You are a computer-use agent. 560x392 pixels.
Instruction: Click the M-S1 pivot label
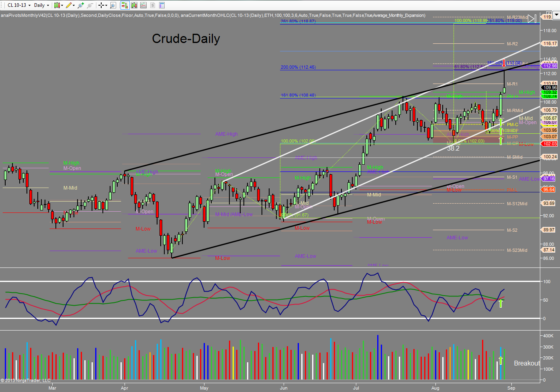click(512, 177)
